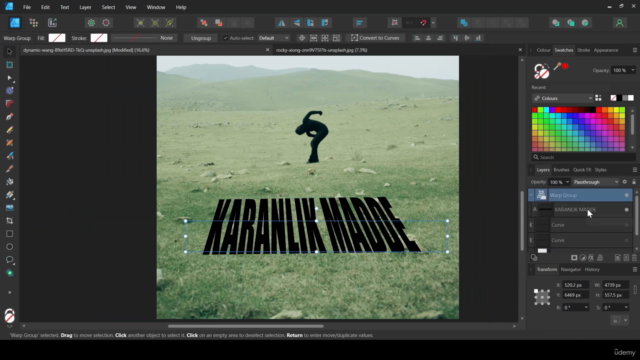This screenshot has height=360, width=640.
Task: Toggle visibility of Warp Group layer
Action: click(x=627, y=195)
